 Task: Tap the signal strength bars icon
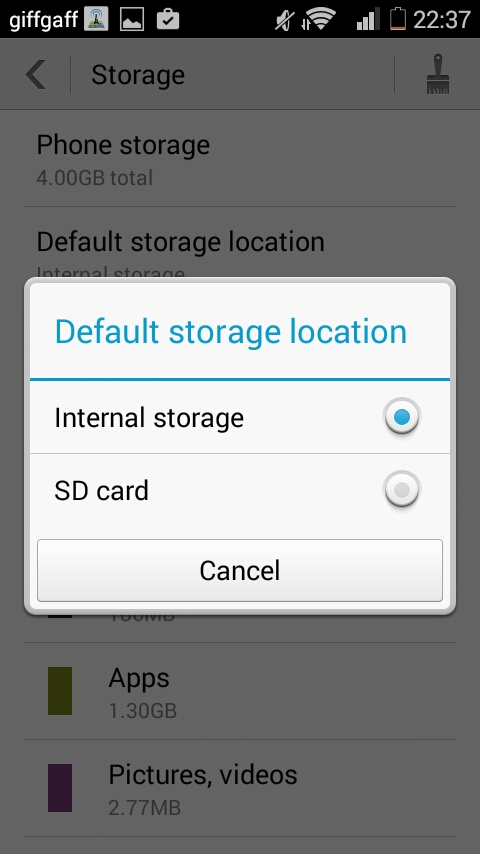368,20
